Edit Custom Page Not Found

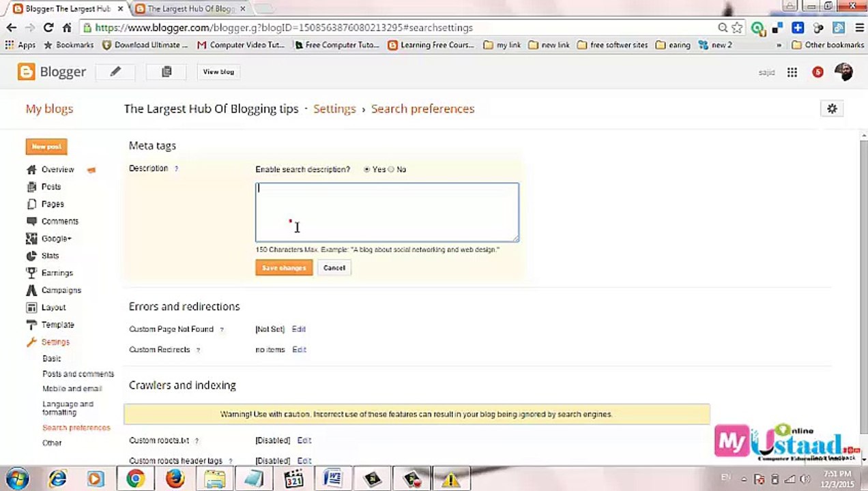click(299, 329)
